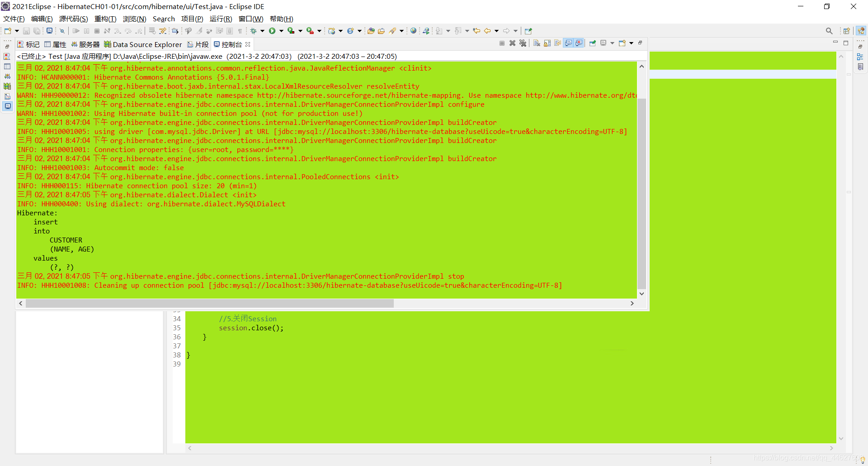The image size is (868, 466).
Task: Open the Outline view in right stack
Action: (860, 57)
